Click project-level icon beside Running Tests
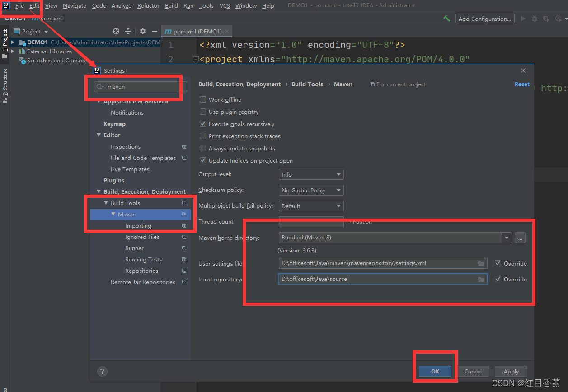Screen dimensions: 568x392 (184, 260)
